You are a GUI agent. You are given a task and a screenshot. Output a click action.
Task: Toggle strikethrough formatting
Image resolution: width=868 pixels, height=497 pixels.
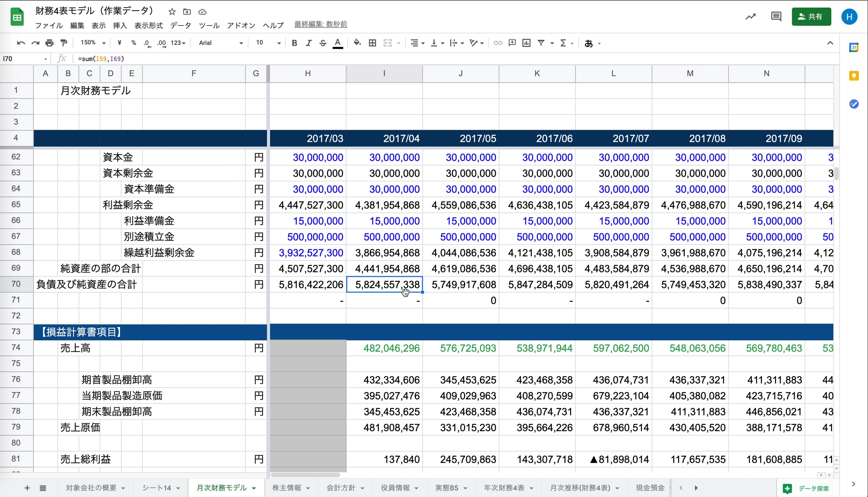(323, 43)
